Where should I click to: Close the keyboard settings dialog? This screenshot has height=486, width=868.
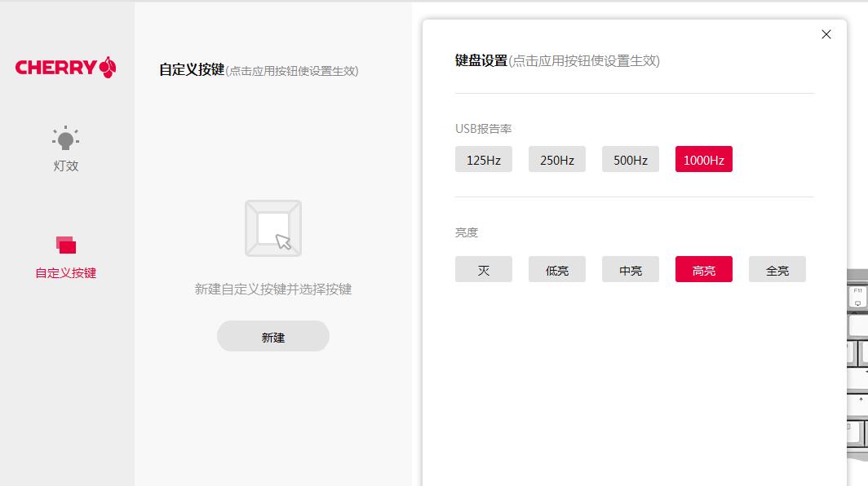click(826, 34)
